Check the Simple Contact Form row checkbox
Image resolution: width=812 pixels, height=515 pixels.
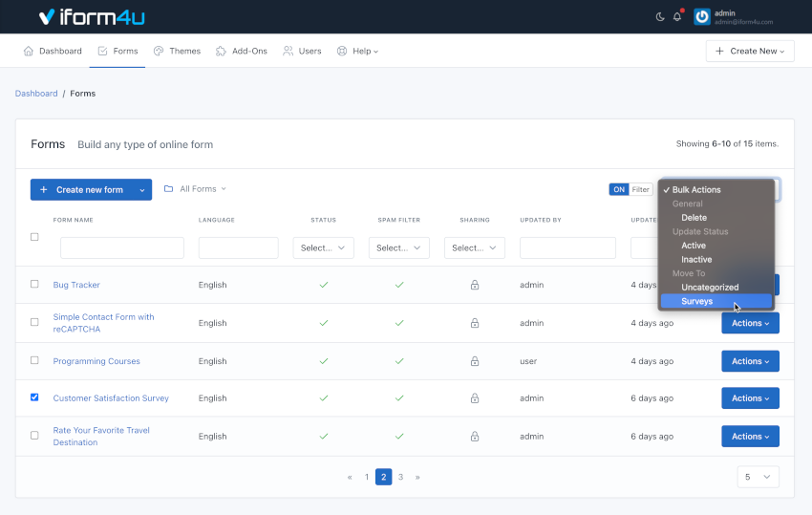(x=34, y=322)
